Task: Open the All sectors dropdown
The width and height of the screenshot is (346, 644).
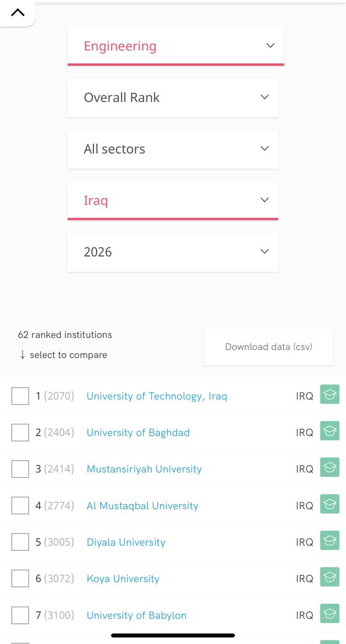Action: (173, 149)
